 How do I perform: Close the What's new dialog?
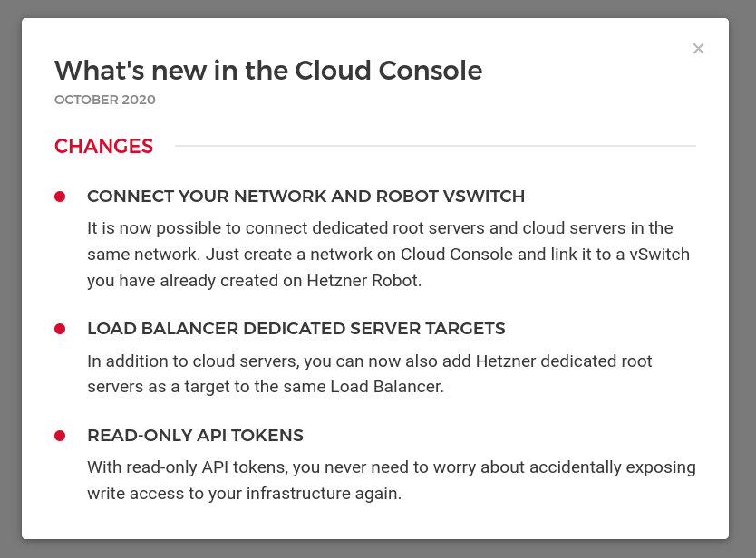point(698,49)
